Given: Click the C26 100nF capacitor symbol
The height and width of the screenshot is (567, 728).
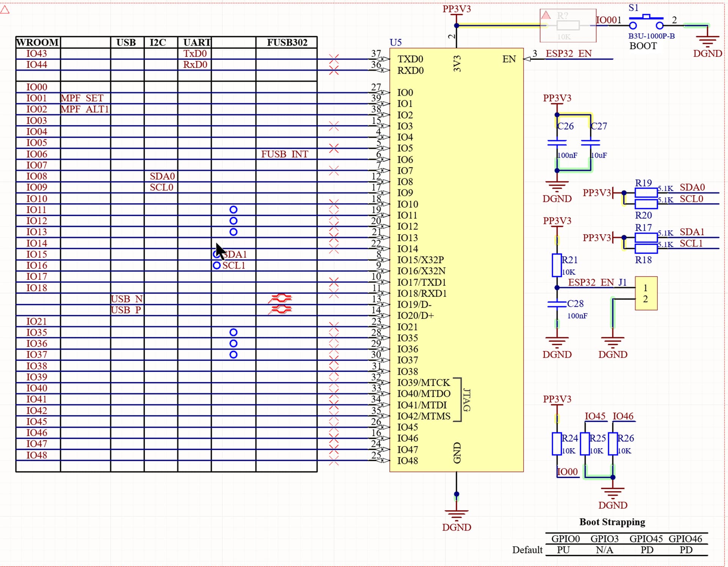Looking at the screenshot, I should [x=557, y=143].
